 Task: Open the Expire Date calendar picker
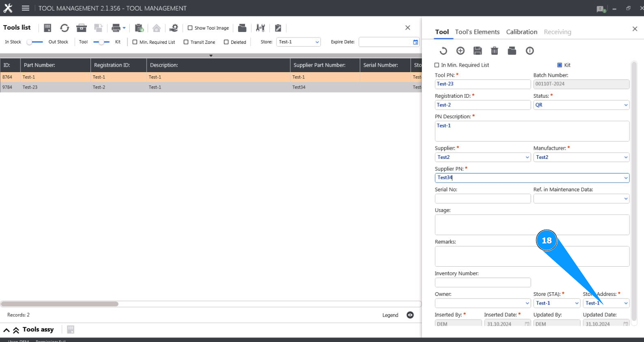415,42
